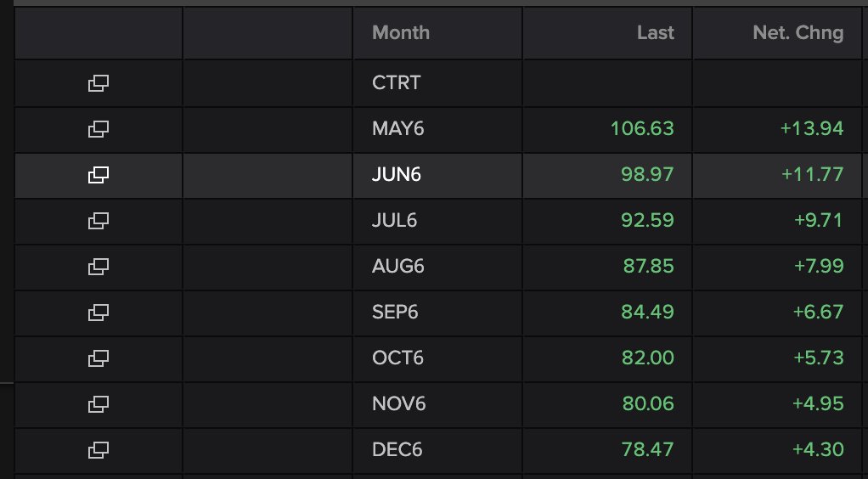Open the pop-out window icon for CTRT row
The image size is (868, 479).
pyautogui.click(x=98, y=83)
